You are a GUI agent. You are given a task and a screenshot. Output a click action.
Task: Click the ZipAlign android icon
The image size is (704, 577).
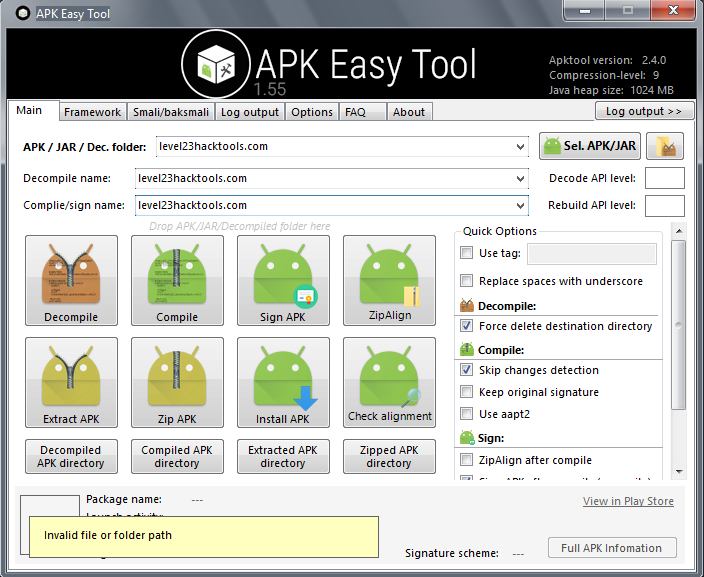click(389, 280)
